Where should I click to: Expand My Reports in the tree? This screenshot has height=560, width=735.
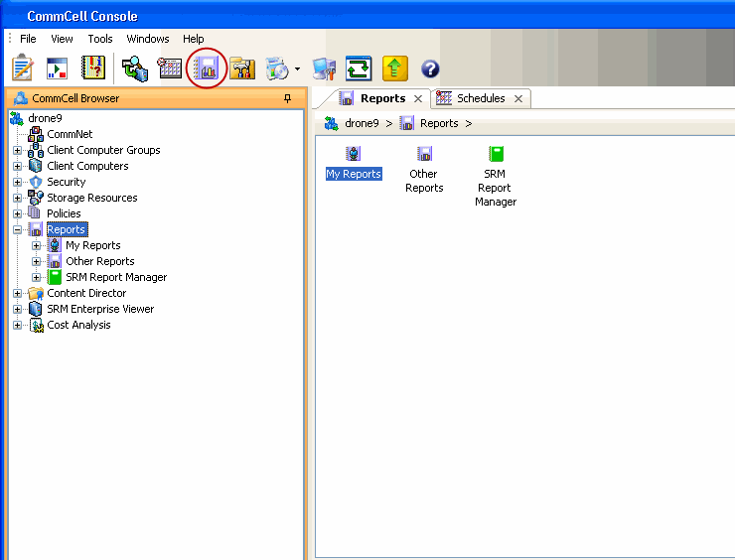(36, 246)
